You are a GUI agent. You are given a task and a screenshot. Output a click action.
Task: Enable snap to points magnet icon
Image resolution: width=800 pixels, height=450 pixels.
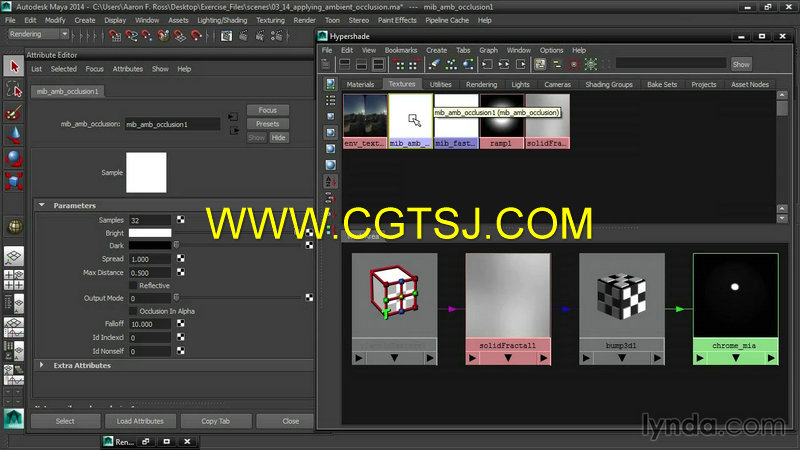147,36
